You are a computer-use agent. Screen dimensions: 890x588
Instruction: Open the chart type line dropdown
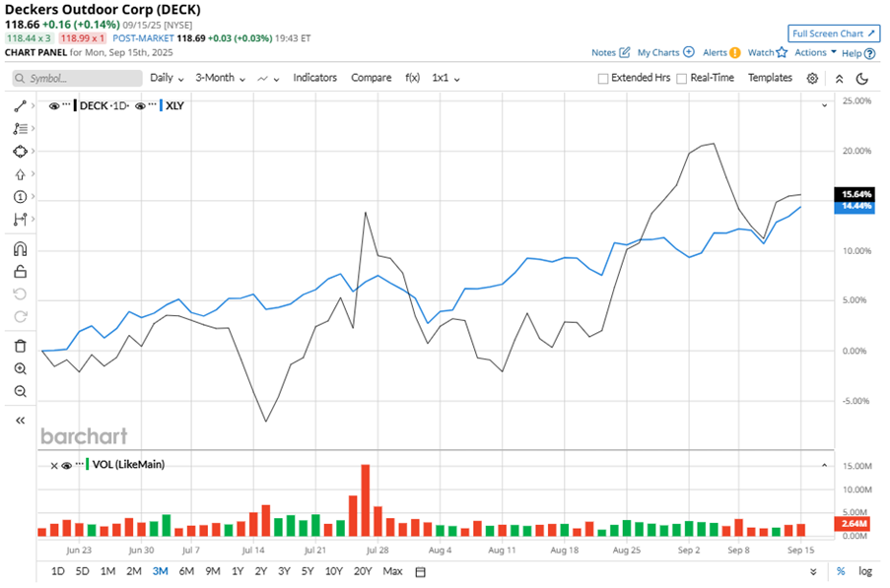coord(268,79)
